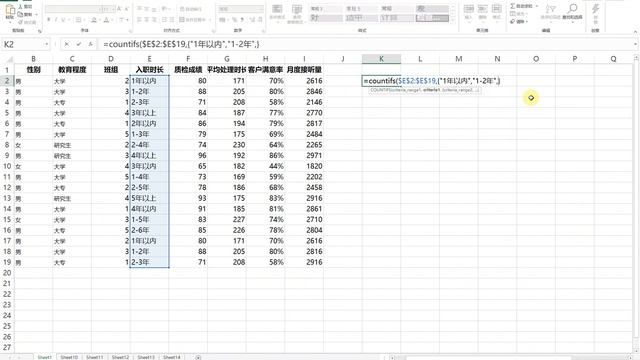Click the Decrease Font Size icon

coord(127,9)
